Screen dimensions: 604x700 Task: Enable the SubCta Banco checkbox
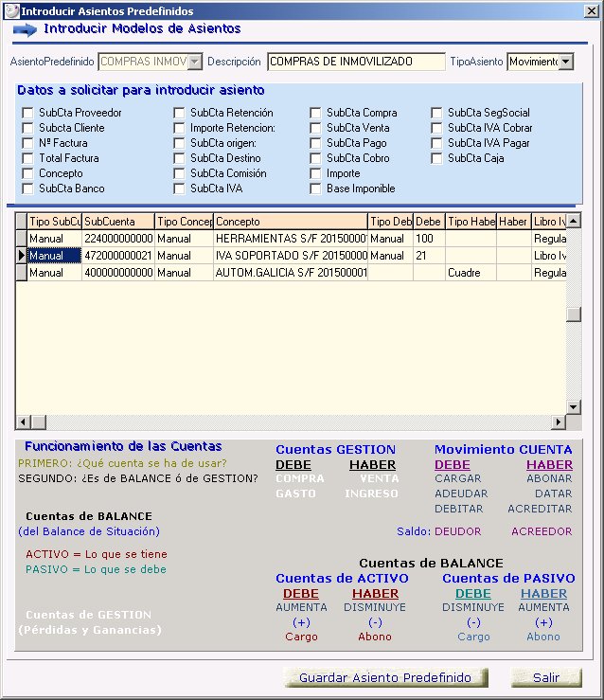pyautogui.click(x=28, y=188)
